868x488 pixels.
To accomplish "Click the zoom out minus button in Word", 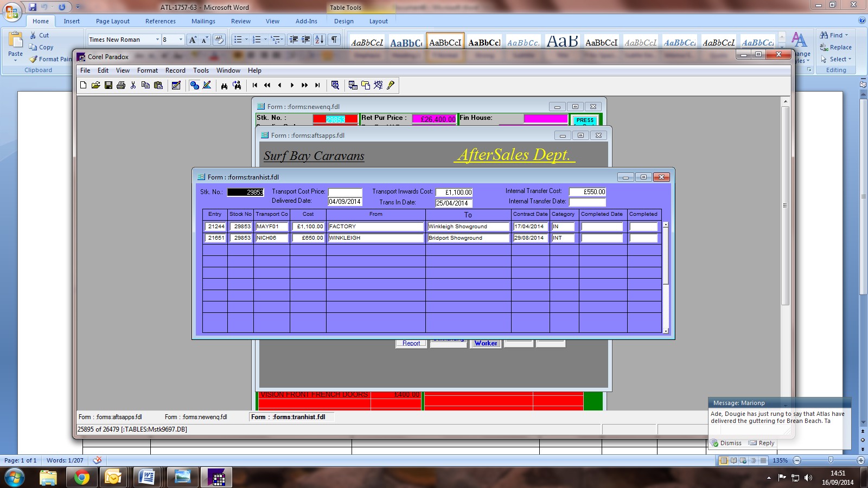I will tap(797, 460).
